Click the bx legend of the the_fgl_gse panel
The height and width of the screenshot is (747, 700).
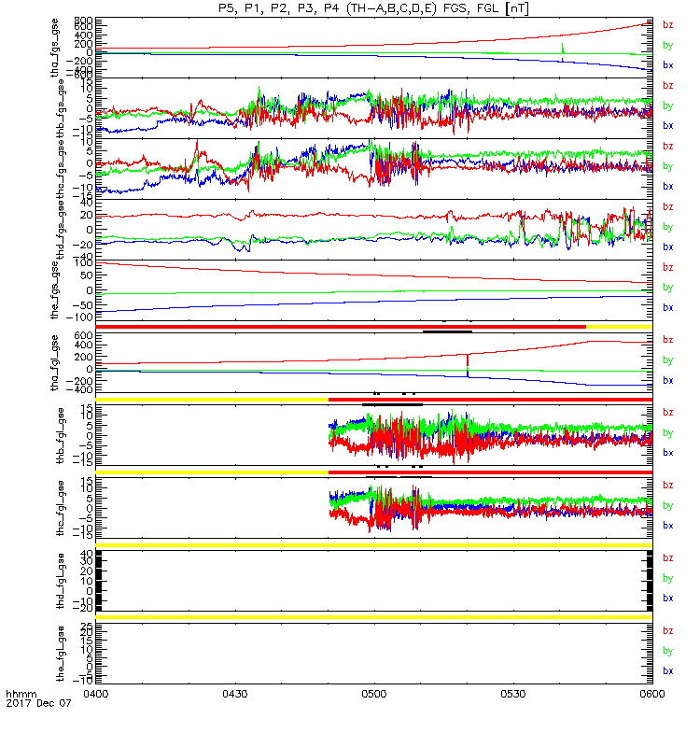pos(668,670)
